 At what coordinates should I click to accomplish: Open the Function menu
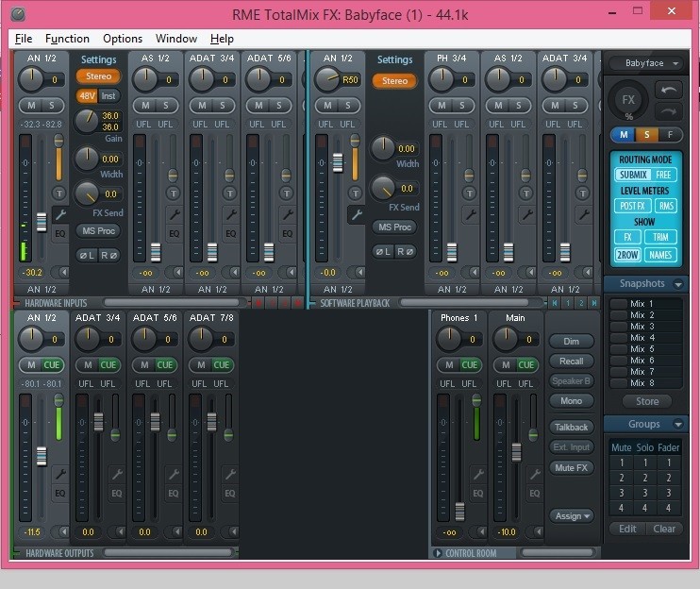click(67, 39)
